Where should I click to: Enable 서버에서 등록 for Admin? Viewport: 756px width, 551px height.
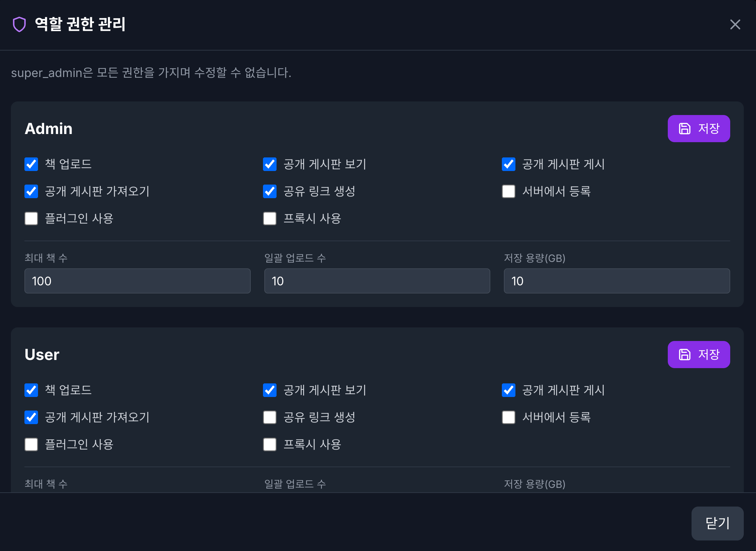(508, 191)
